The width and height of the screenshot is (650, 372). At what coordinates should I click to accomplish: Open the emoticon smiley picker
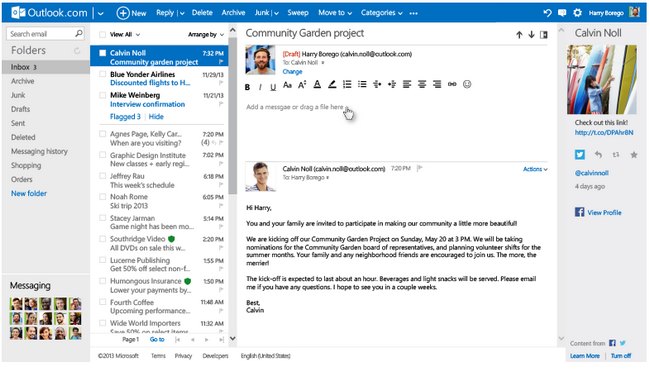467,84
